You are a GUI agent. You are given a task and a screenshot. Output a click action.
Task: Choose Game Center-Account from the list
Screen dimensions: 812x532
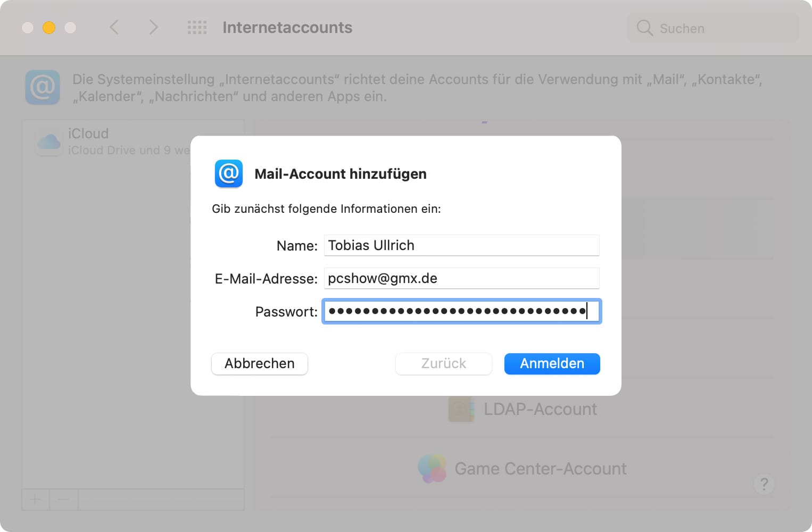[540, 469]
